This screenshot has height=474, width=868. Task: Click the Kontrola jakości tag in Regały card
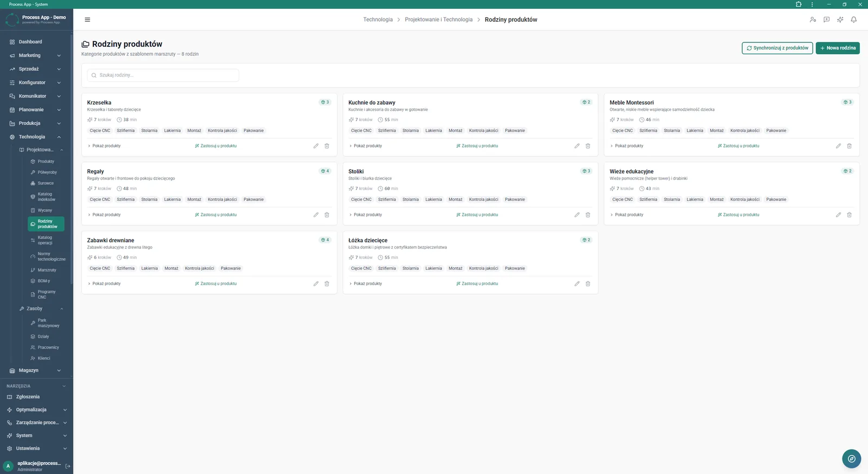click(222, 200)
